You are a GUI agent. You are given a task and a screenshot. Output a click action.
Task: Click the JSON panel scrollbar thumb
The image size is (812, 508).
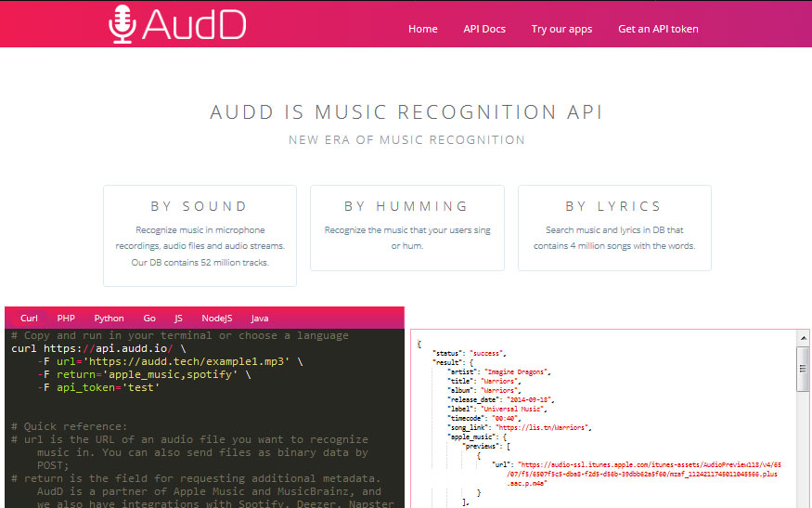[x=804, y=369]
